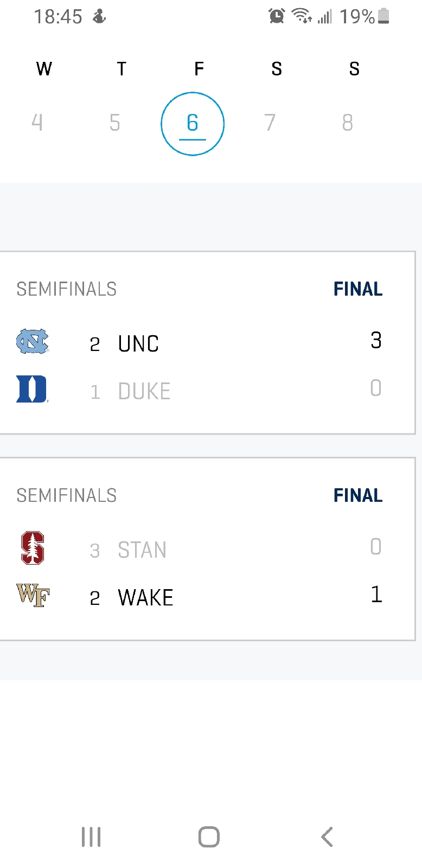Switch to Saturday the 7th
The height and width of the screenshot is (868, 422).
(x=270, y=123)
